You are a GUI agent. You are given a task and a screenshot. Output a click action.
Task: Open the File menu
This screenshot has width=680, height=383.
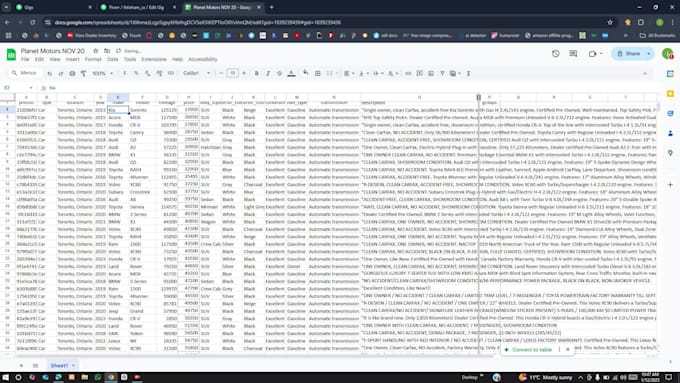click(25, 59)
